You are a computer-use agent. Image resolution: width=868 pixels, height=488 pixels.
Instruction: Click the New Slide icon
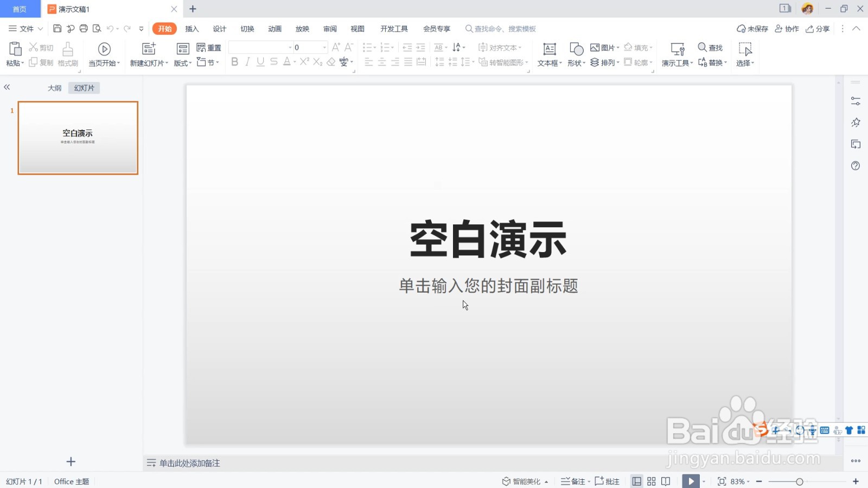tap(149, 49)
